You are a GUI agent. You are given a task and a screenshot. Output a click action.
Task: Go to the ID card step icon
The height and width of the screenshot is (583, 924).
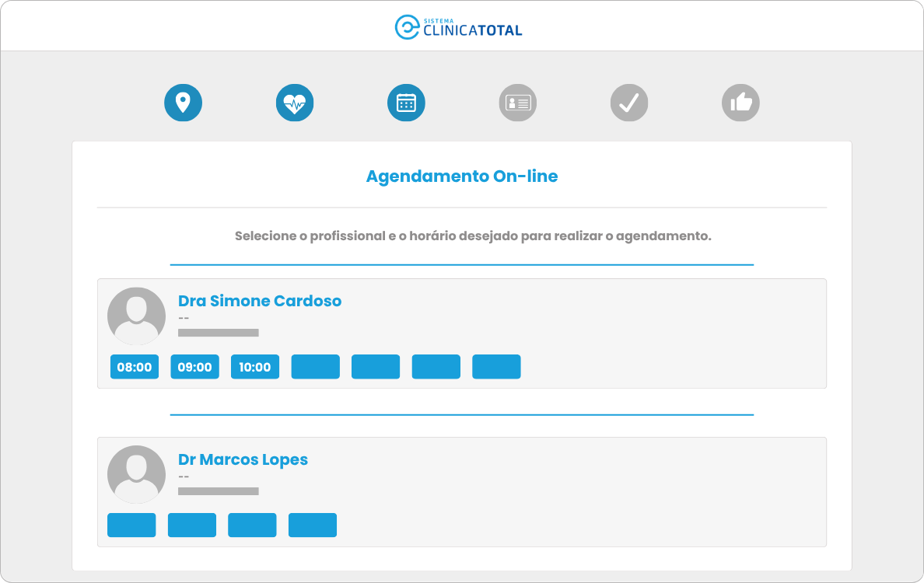click(517, 103)
